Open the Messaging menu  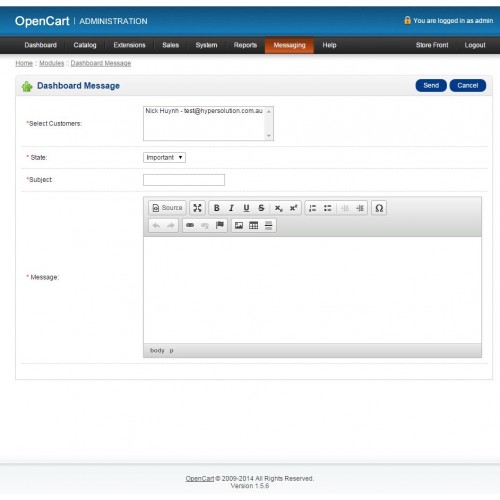[289, 45]
